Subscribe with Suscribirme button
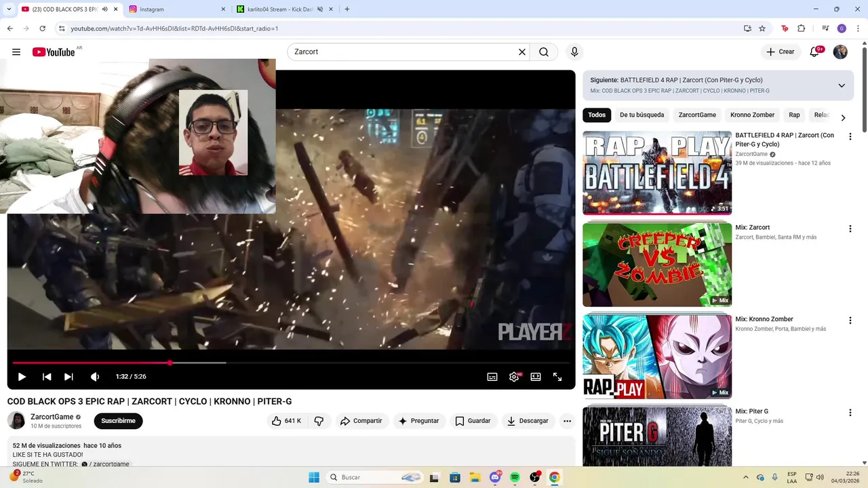868x488 pixels. coord(118,421)
